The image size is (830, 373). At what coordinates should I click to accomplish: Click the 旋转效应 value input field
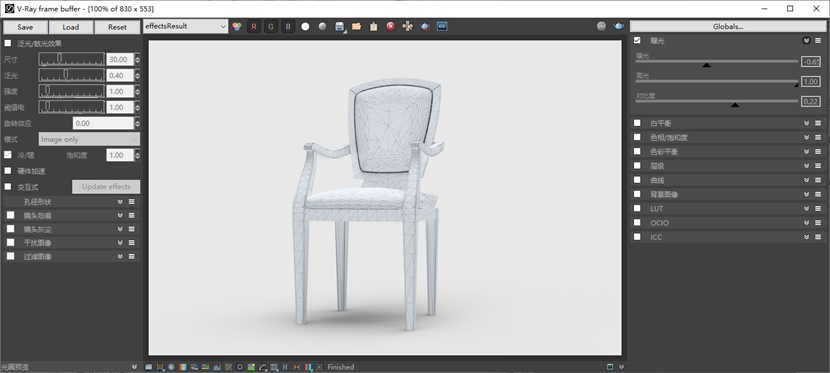click(x=103, y=123)
